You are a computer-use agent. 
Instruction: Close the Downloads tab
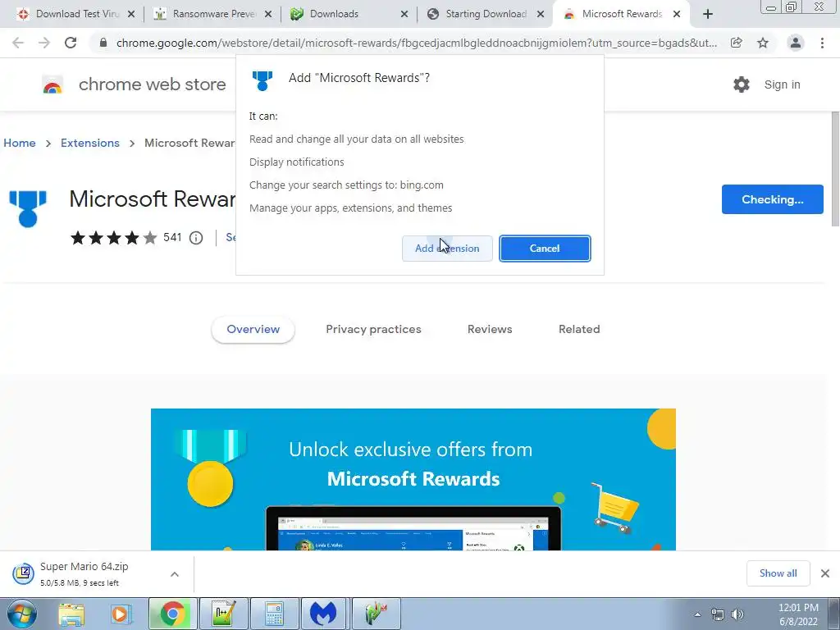(404, 14)
